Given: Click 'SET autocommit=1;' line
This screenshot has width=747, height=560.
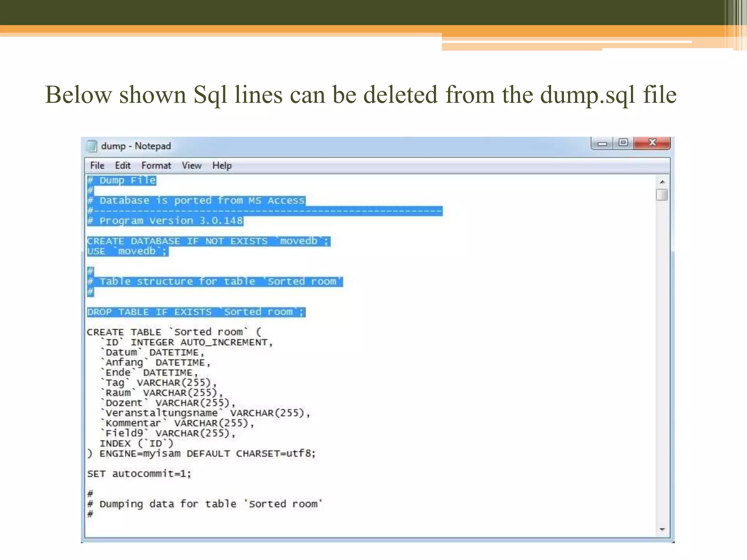Looking at the screenshot, I should (139, 474).
